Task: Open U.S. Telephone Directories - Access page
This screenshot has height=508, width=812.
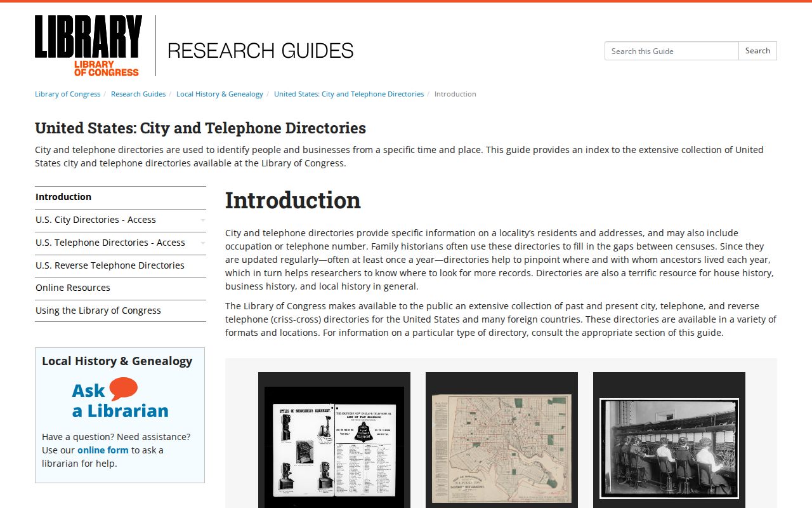Action: click(x=110, y=243)
